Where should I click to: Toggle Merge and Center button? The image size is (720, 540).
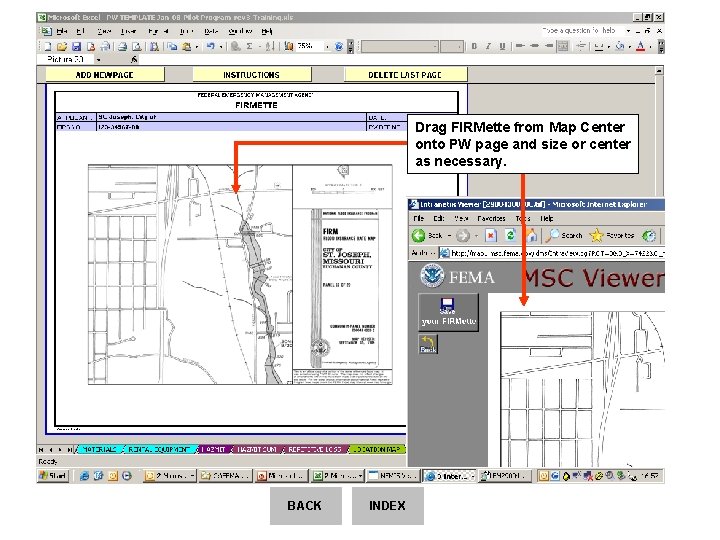point(563,46)
